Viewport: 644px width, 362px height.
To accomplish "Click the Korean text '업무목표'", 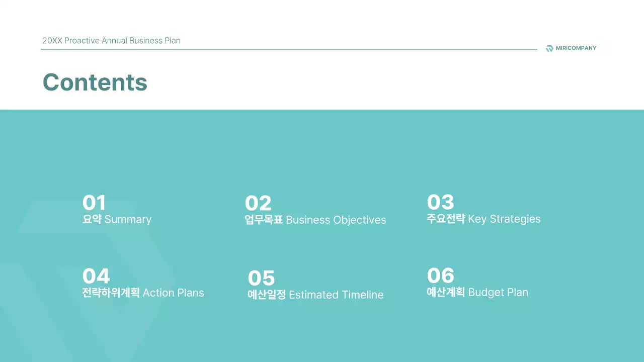I will 264,220.
